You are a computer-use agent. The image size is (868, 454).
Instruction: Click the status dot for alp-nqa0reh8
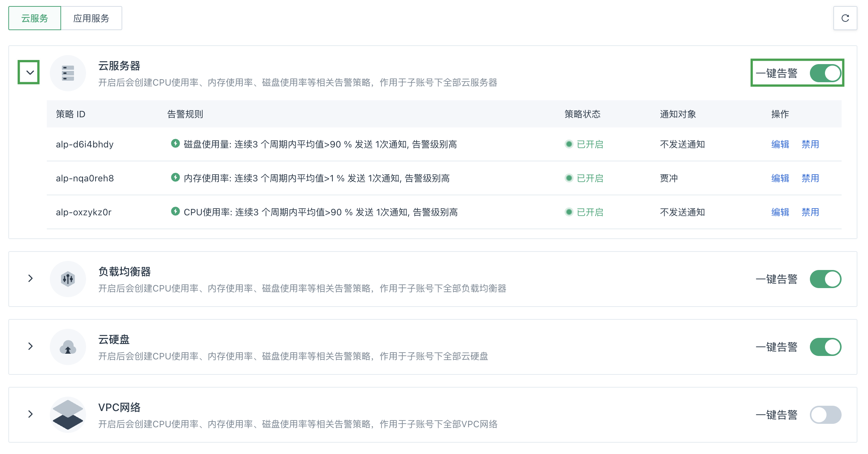tap(569, 178)
